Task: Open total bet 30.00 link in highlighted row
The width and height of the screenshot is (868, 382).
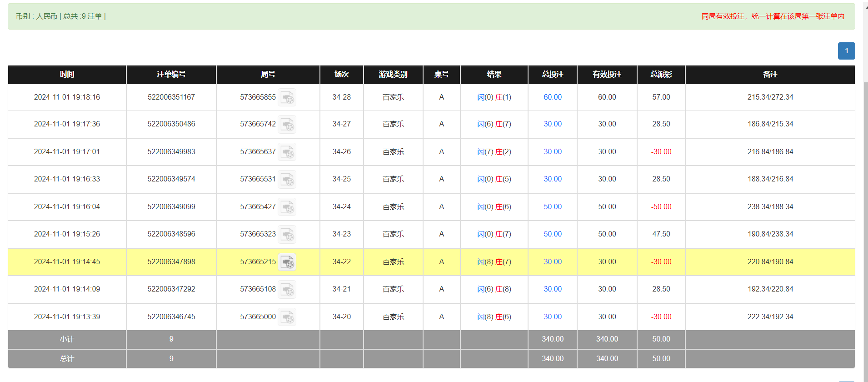Action: (552, 262)
